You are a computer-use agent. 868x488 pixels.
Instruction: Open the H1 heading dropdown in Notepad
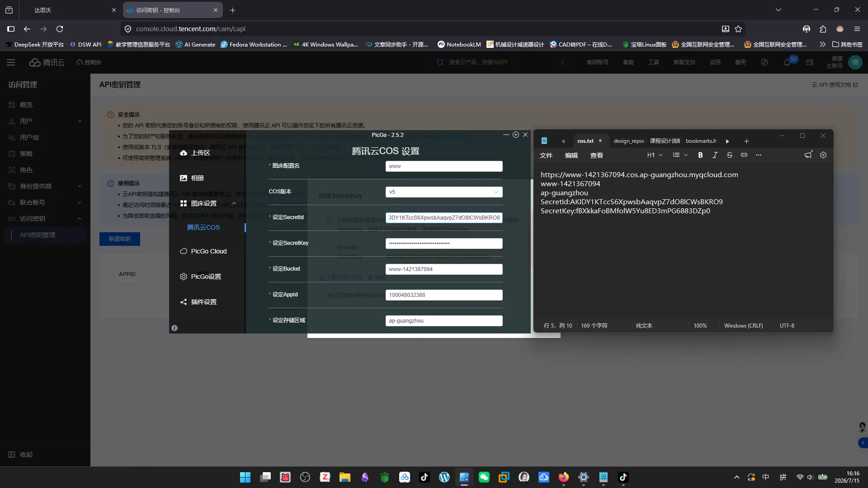click(655, 155)
